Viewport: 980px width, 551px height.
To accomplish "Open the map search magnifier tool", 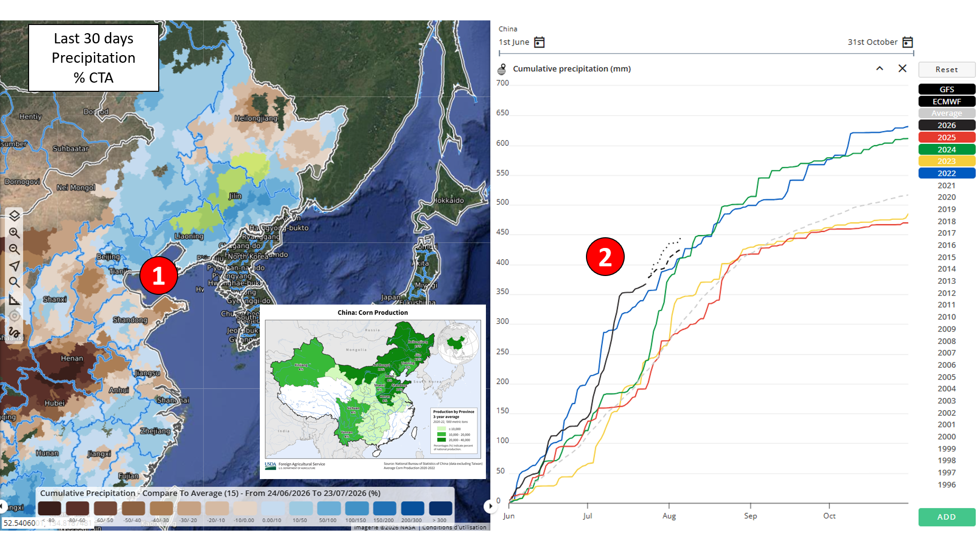I will click(14, 282).
